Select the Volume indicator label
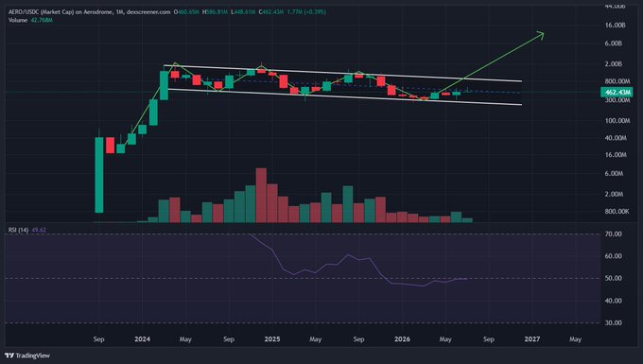Screen dimensions: 643x364 18,20
